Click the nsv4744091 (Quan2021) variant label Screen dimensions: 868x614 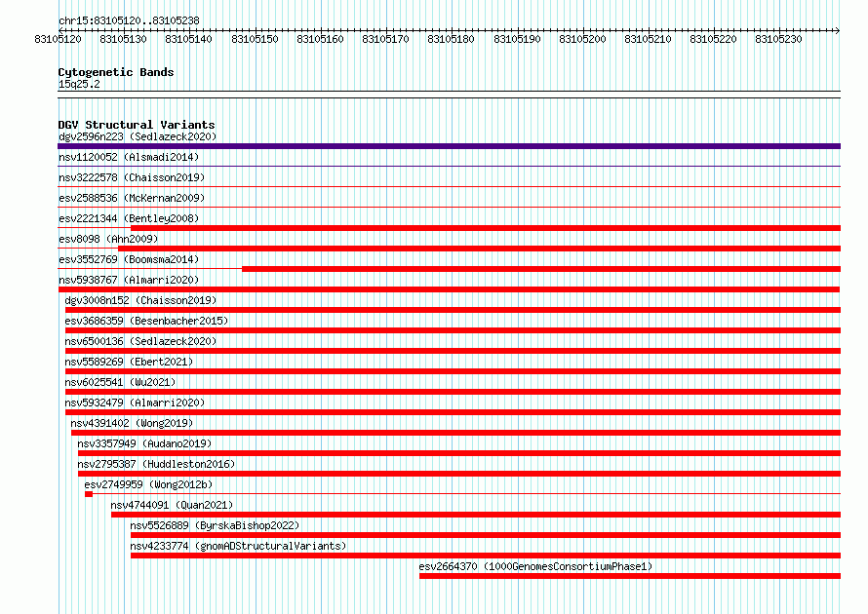tap(172, 505)
